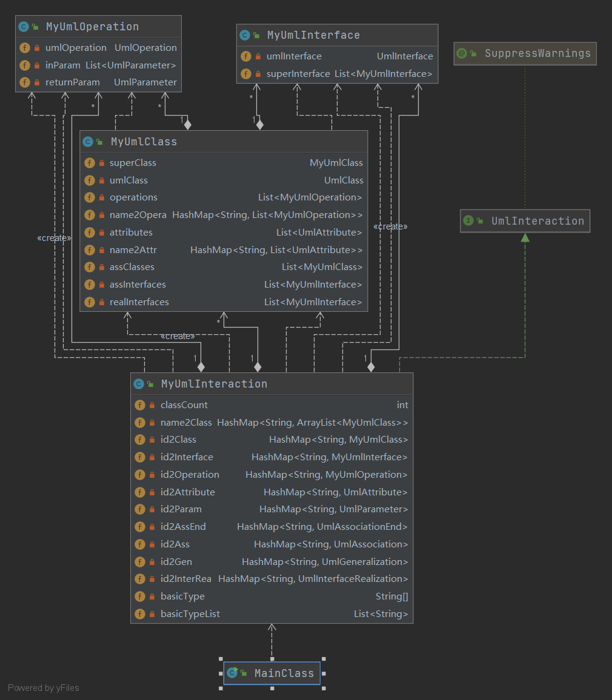Click the public visibility icon on MyUmlClass header
Image resolution: width=612 pixels, height=700 pixels.
point(99,142)
